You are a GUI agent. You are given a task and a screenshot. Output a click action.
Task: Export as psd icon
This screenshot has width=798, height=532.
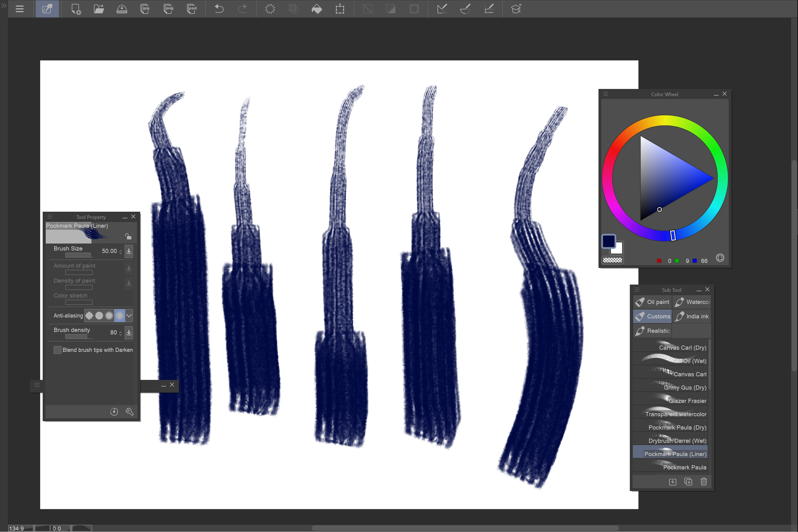(192, 9)
